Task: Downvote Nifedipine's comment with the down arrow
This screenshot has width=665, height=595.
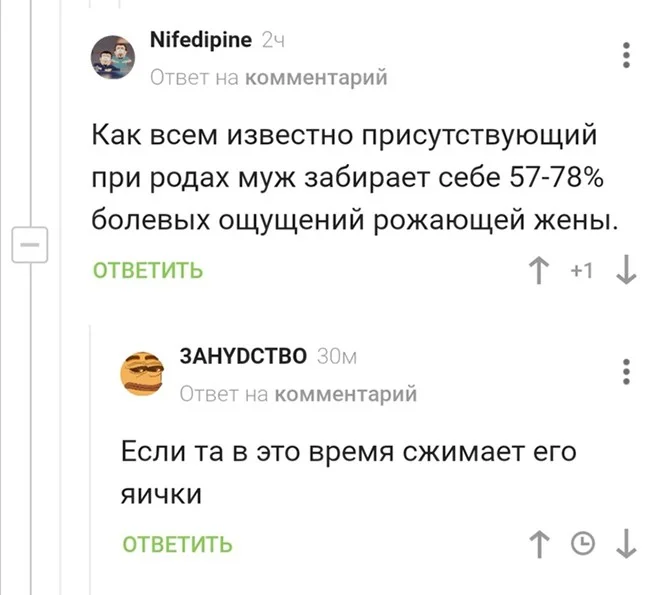Action: [x=626, y=269]
